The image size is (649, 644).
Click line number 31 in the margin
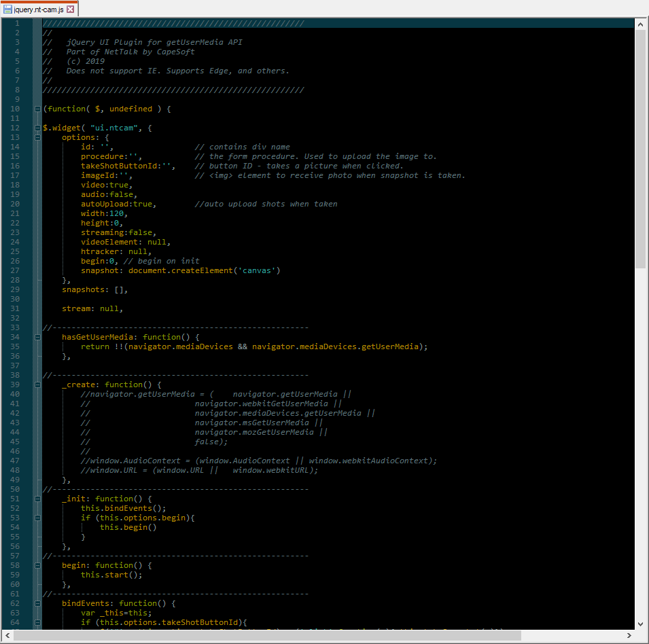(x=16, y=308)
